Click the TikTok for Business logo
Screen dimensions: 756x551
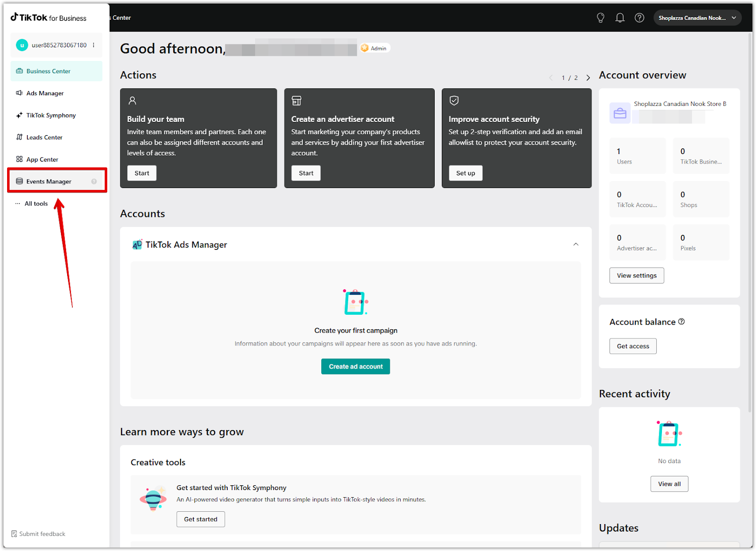pyautogui.click(x=49, y=17)
